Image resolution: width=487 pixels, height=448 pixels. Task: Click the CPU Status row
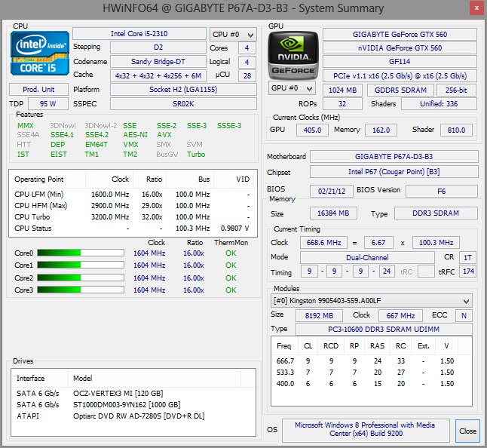[x=133, y=229]
